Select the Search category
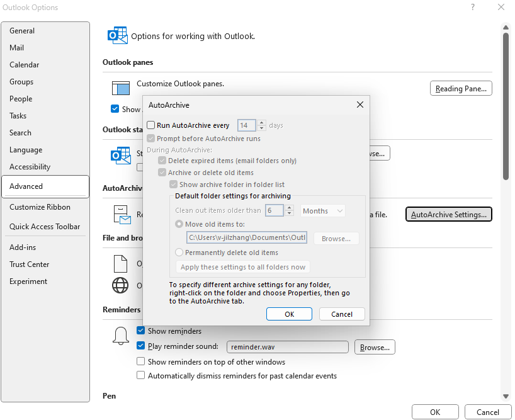Viewport: 515px width, 420px height. pyautogui.click(x=45, y=133)
